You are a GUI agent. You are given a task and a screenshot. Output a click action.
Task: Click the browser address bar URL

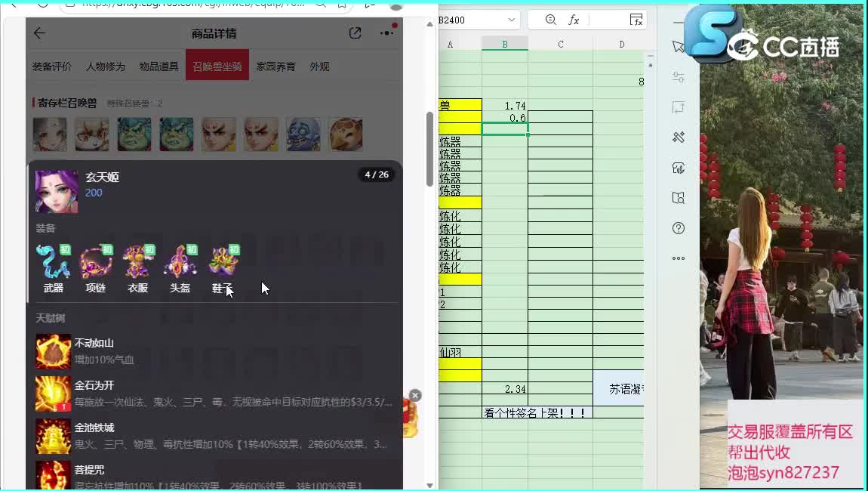tap(194, 5)
